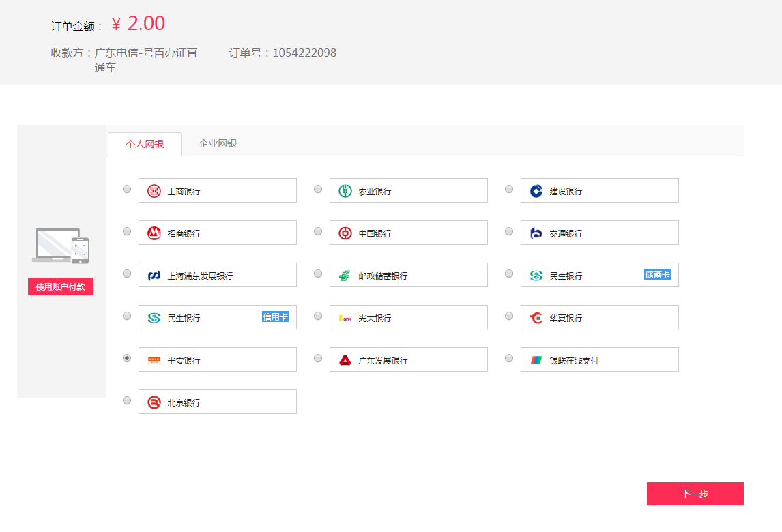Click the payee text 广东电信-号百办证直通车
The width and height of the screenshot is (782, 532).
point(146,60)
